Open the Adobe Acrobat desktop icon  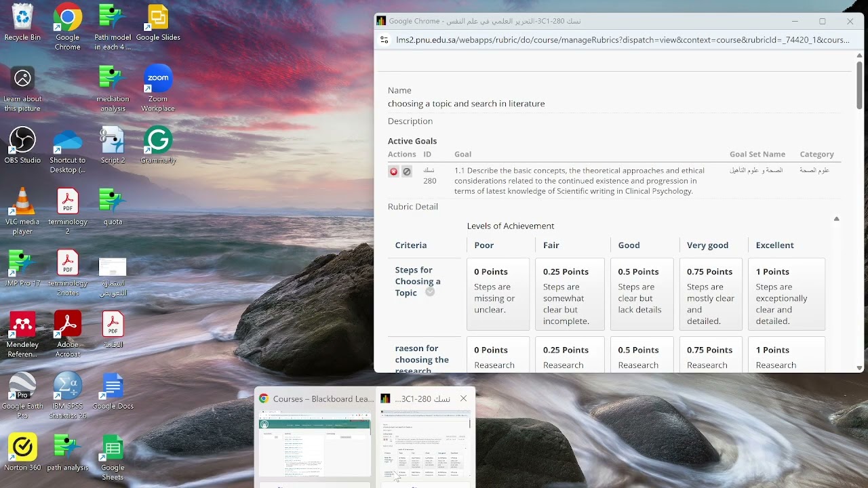pos(68,335)
